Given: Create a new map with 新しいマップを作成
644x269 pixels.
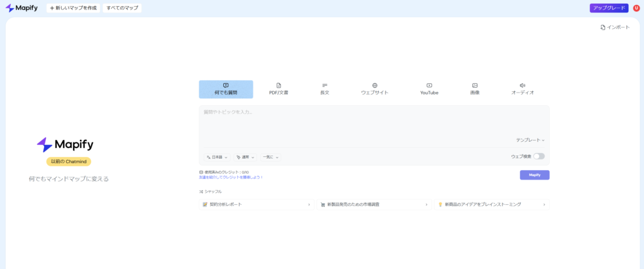Looking at the screenshot, I should click(73, 8).
